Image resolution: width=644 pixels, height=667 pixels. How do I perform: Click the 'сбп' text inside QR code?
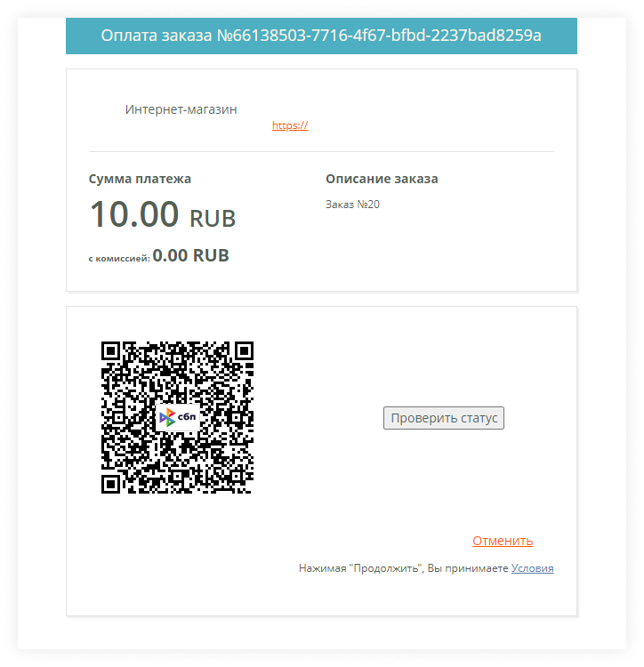tap(187, 416)
